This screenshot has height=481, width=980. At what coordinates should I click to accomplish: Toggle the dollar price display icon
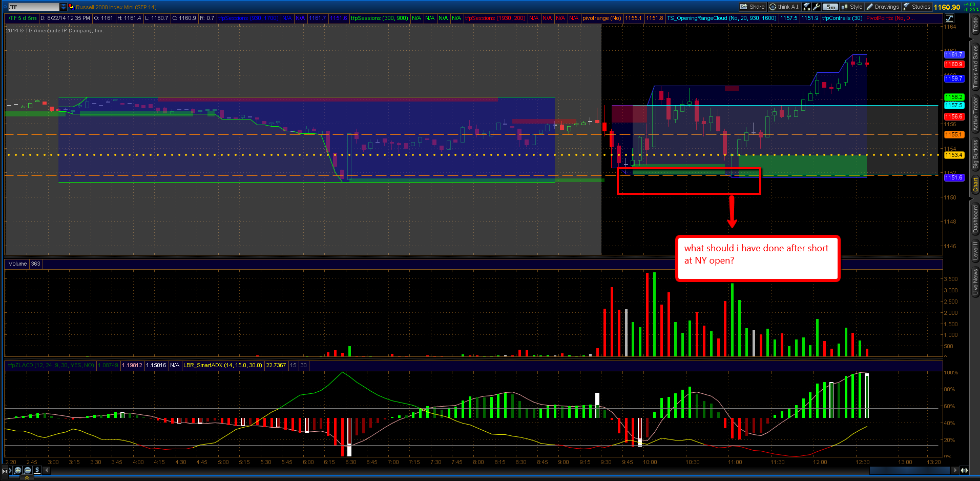pos(37,470)
